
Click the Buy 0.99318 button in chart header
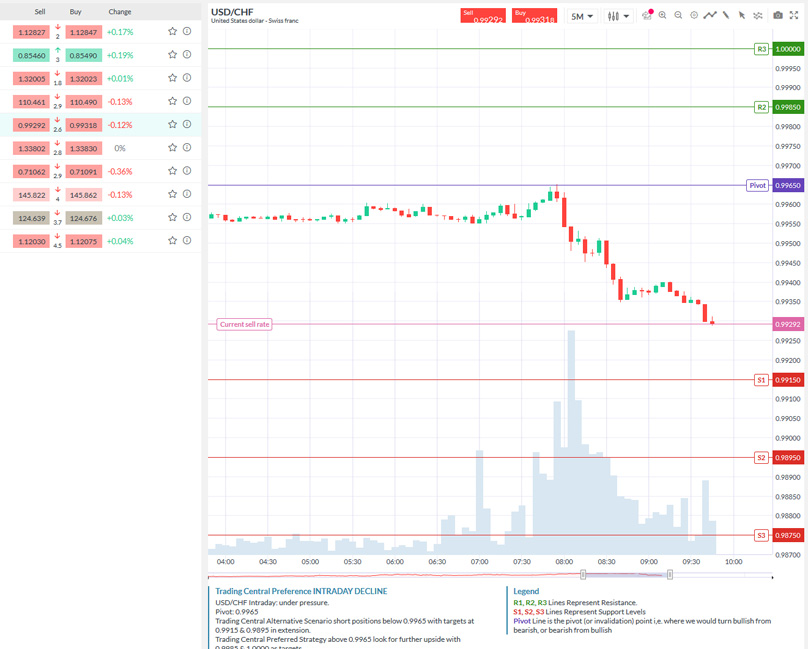tap(534, 15)
